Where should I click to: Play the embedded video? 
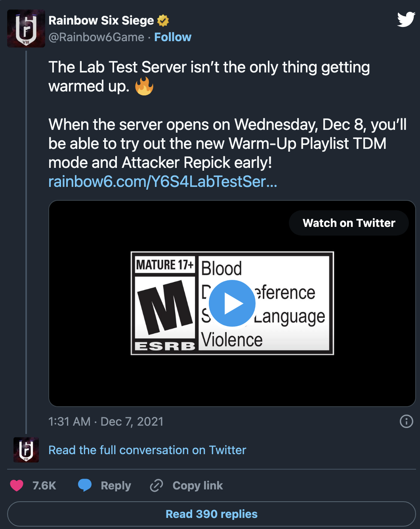click(232, 303)
